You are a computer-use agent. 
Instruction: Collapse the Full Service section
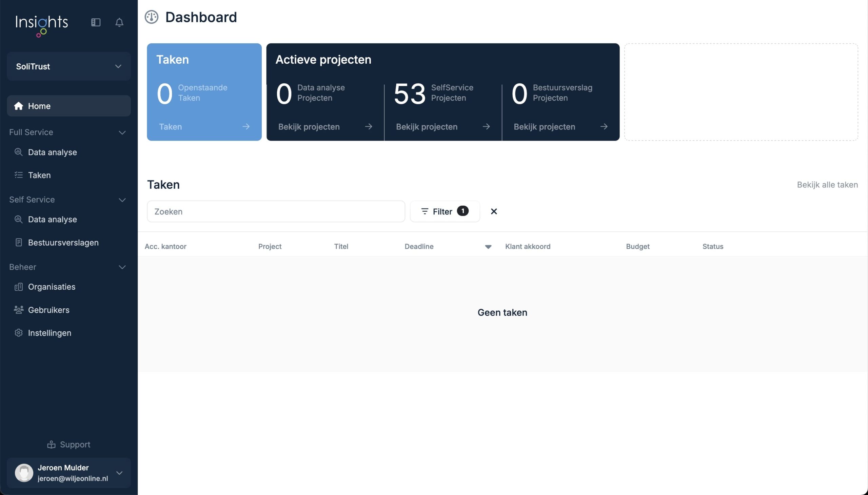tap(122, 132)
